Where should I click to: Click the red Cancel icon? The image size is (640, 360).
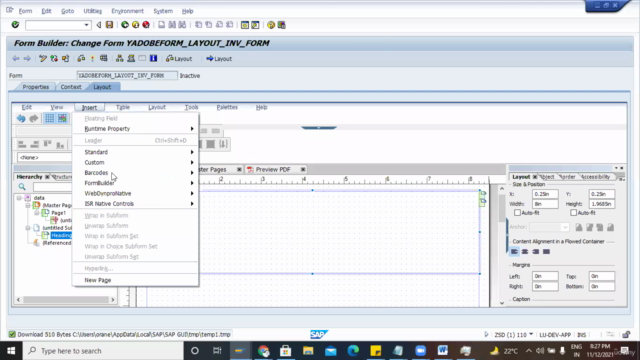[x=146, y=25]
